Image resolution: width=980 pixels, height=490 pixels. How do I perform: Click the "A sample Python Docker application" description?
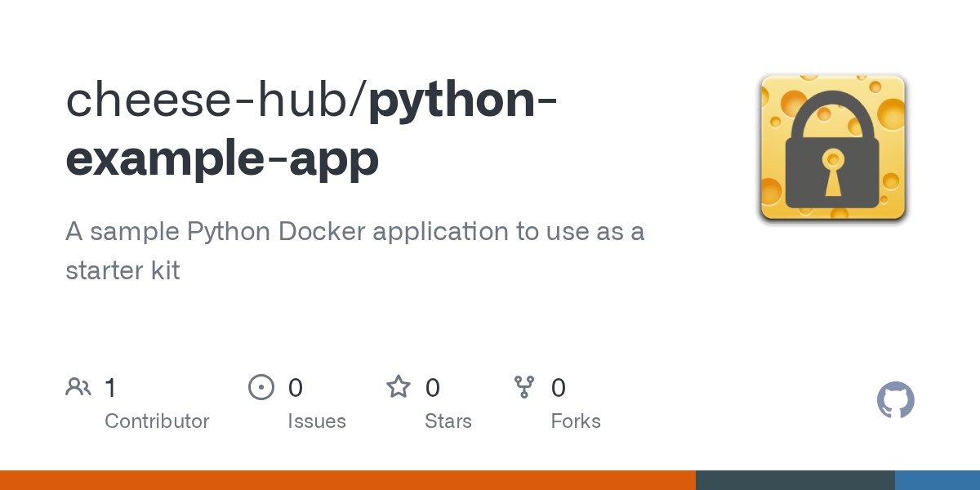click(355, 251)
